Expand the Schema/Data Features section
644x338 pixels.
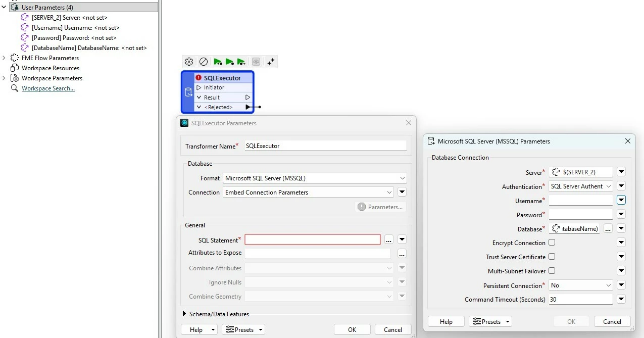[184, 314]
